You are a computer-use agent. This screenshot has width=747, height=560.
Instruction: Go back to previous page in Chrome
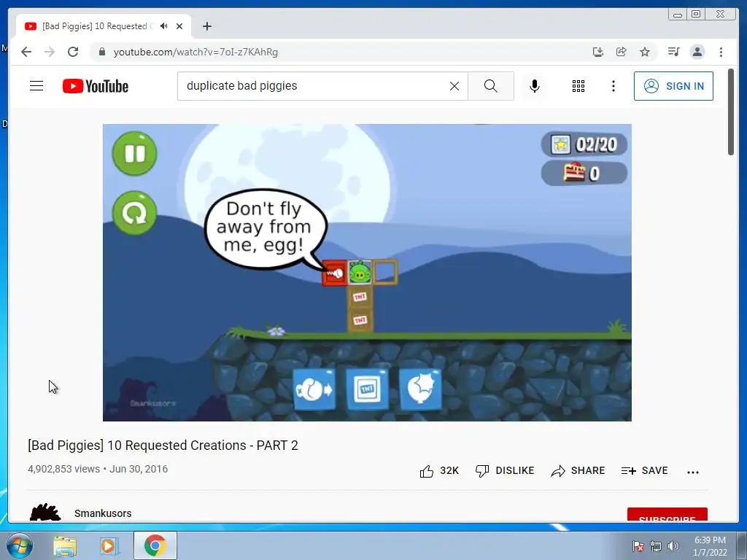click(x=26, y=52)
